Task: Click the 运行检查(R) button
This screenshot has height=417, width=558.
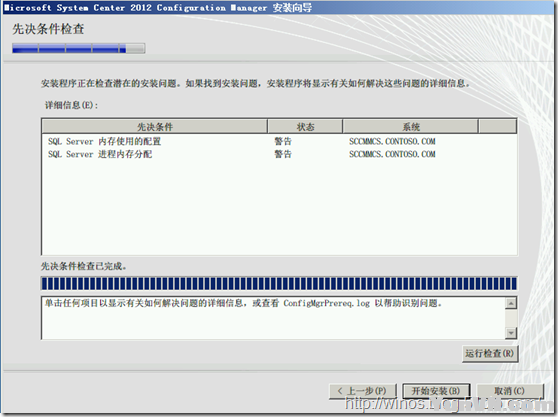Action: click(x=490, y=354)
